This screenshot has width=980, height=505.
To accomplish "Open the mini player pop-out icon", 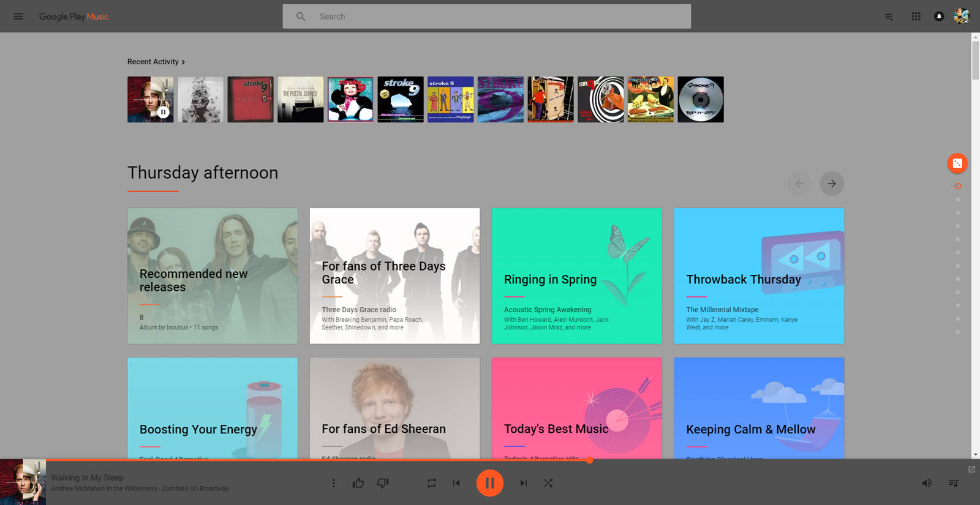I will pos(971,469).
